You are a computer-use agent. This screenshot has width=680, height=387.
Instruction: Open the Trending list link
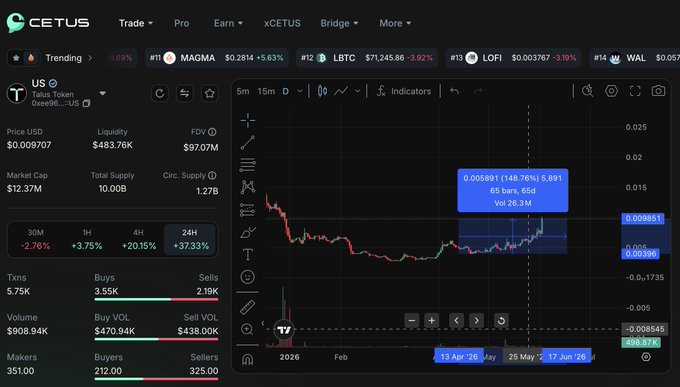(x=69, y=58)
